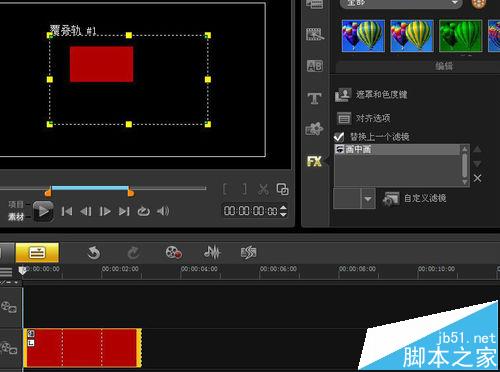Screen dimensions: 500x372
Task: Switch playback mode to 素材
Action: tap(16, 217)
